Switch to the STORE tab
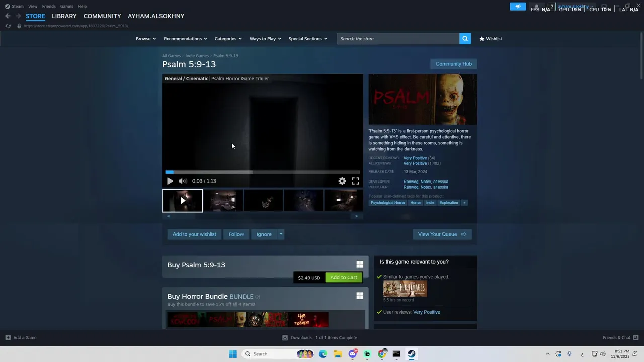This screenshot has width=644, height=362. [x=35, y=16]
